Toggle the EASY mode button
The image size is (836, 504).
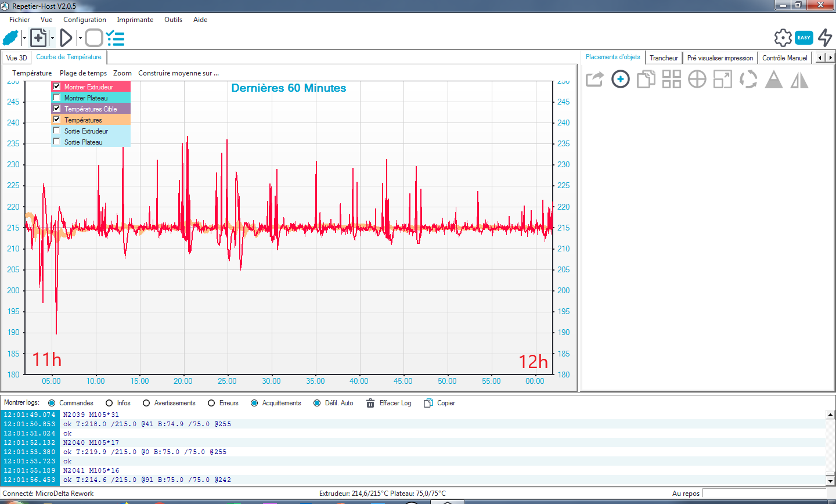coord(804,38)
